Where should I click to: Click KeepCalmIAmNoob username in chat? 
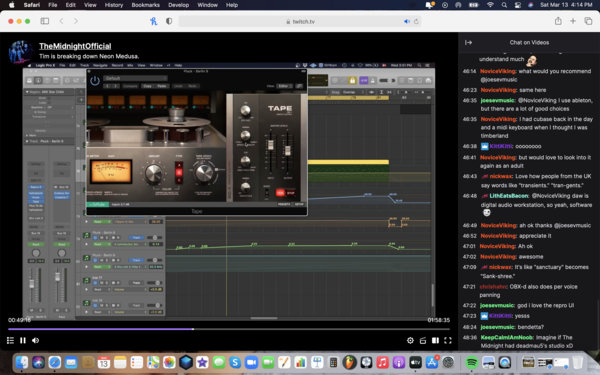point(507,338)
